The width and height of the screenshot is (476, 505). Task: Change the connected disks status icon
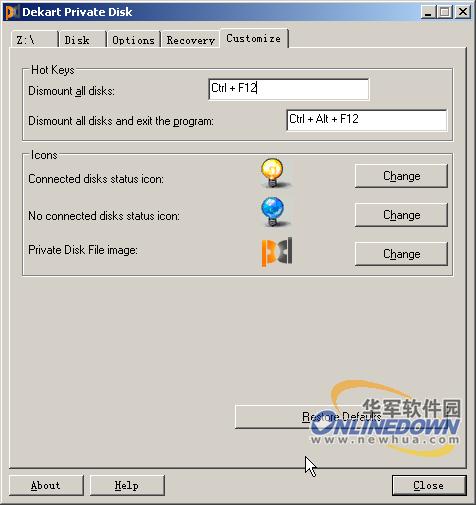(401, 176)
